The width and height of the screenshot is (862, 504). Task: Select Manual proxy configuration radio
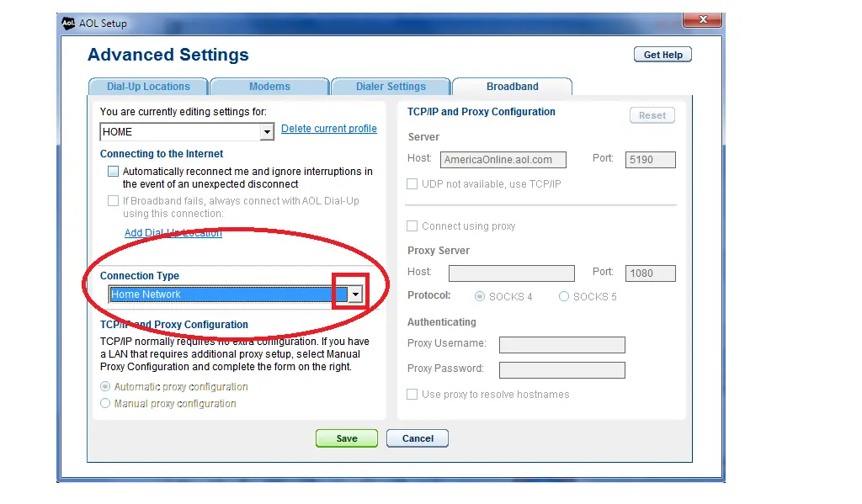tap(105, 403)
